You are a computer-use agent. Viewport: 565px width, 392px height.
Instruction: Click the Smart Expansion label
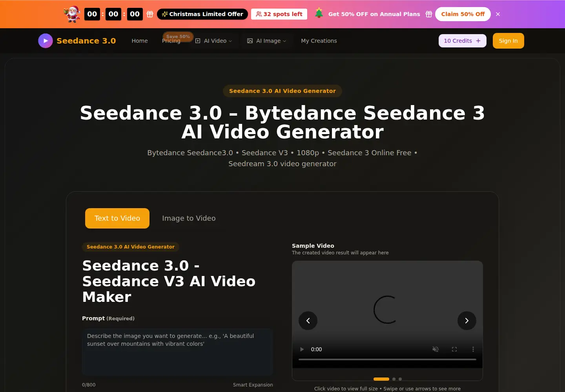click(x=253, y=385)
